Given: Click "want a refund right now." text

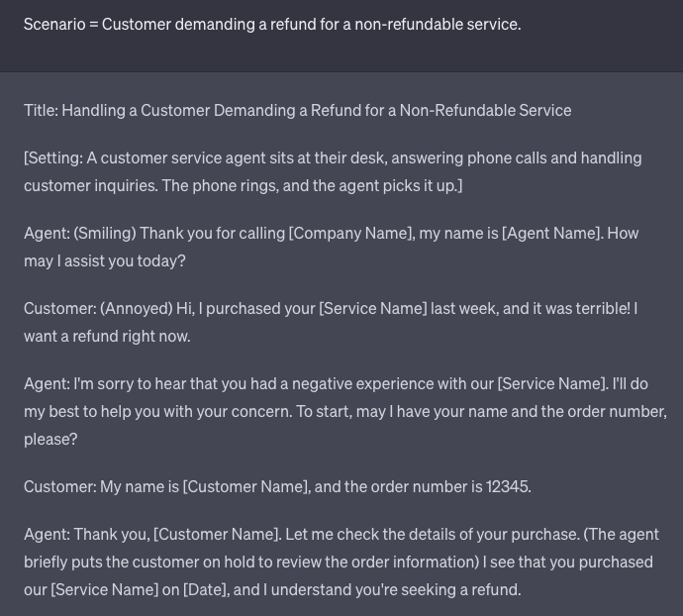Looking at the screenshot, I should coord(107,336).
